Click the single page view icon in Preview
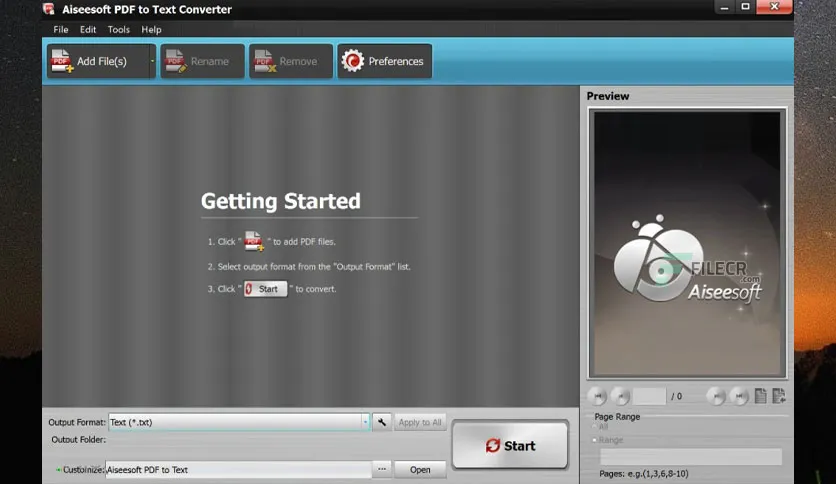Image resolution: width=836 pixels, height=484 pixels. 761,396
